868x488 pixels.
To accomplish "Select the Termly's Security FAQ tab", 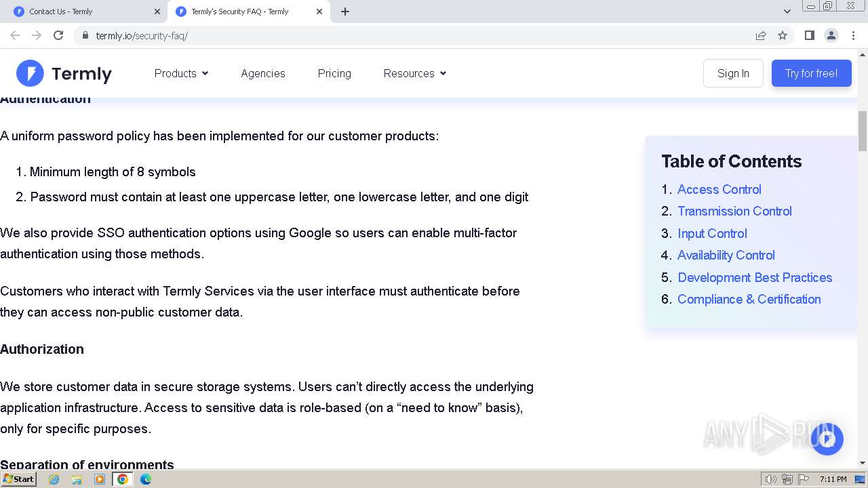I will (249, 12).
